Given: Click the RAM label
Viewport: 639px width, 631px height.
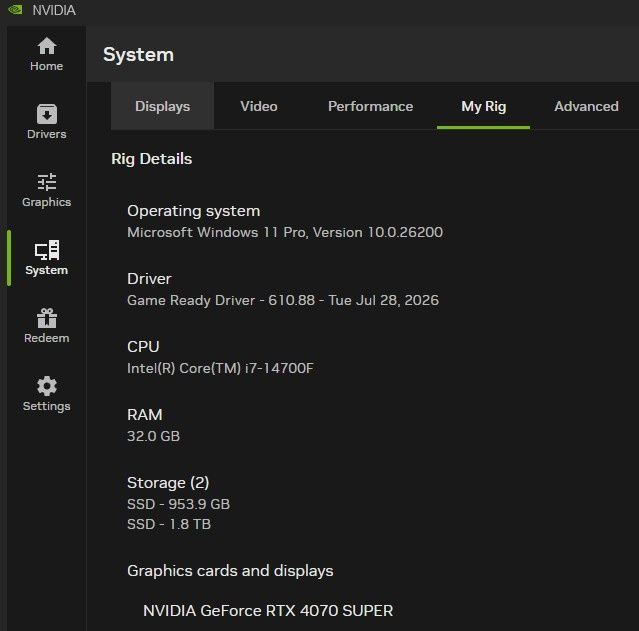Looking at the screenshot, I should (145, 415).
